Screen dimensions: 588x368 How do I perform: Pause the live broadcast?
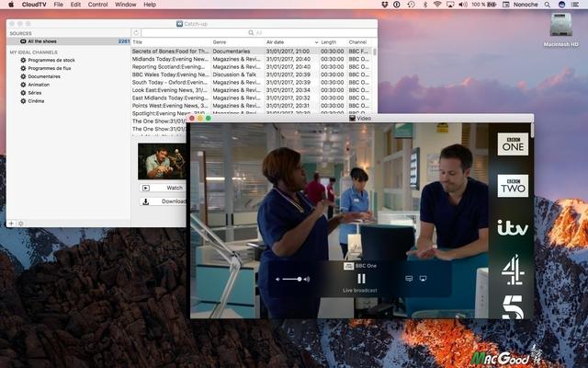coord(361,279)
